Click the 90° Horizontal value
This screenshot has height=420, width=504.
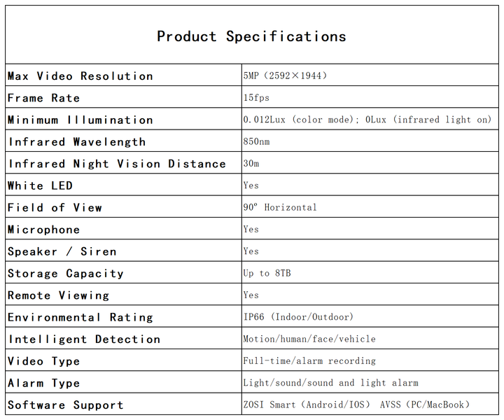[x=280, y=207]
